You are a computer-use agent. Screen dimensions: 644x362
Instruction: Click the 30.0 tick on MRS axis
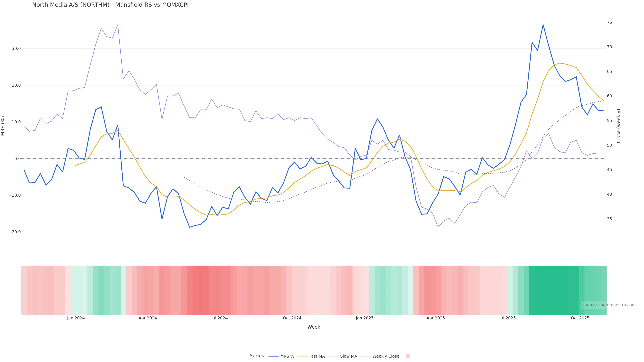[x=16, y=48]
